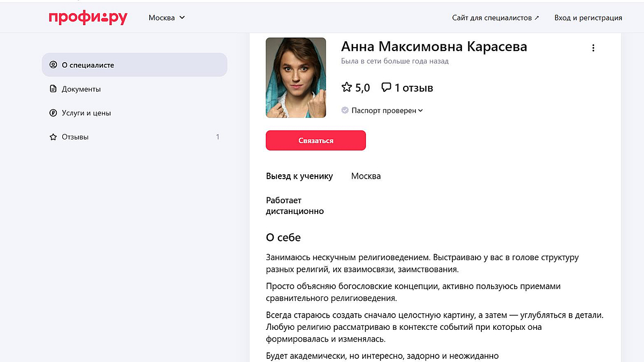This screenshot has height=362, width=644.
Task: Click the ruble icon beside Услуги и цены
Action: click(53, 113)
